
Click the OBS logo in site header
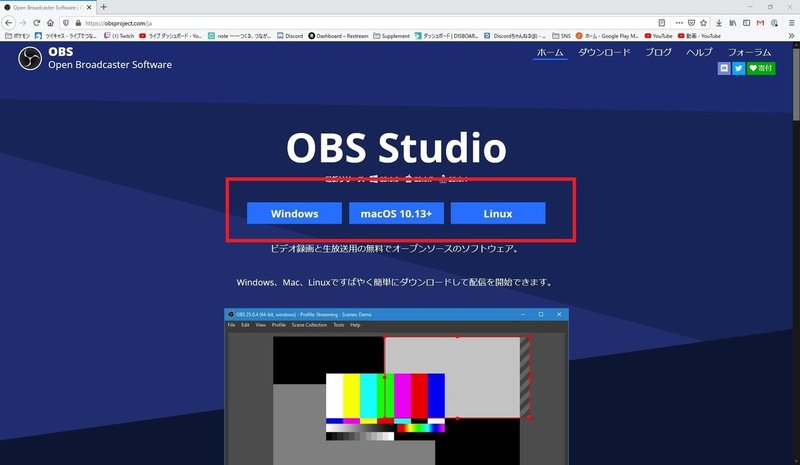30,58
